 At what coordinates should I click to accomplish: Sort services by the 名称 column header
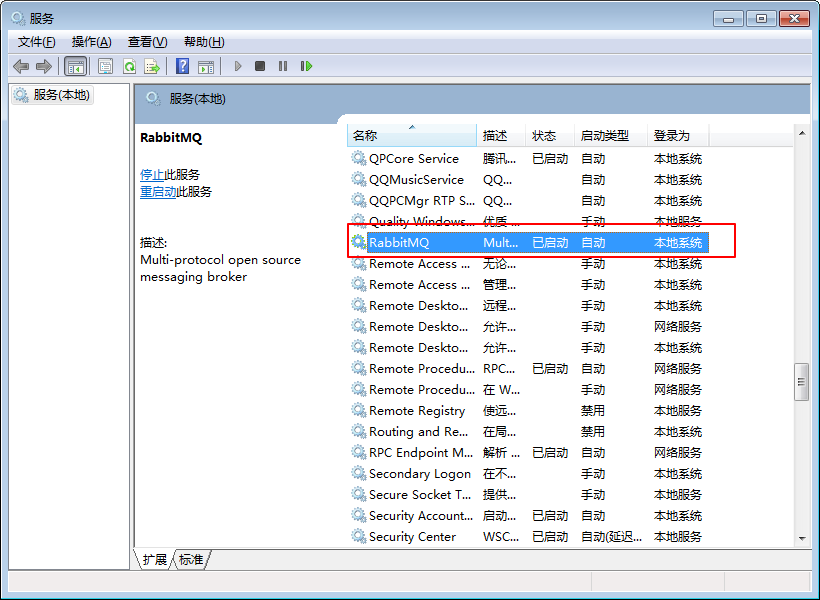(410, 135)
